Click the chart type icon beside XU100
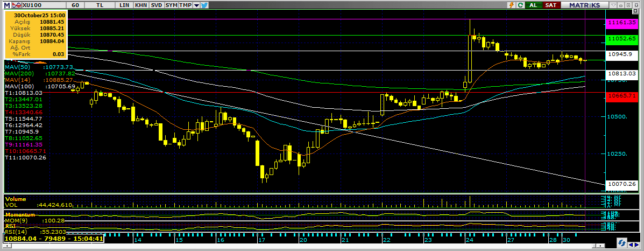 (16, 4)
